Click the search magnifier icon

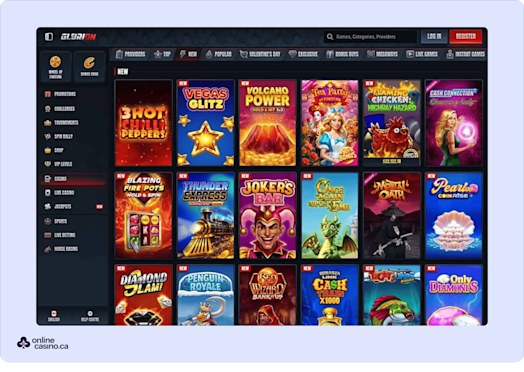click(330, 36)
